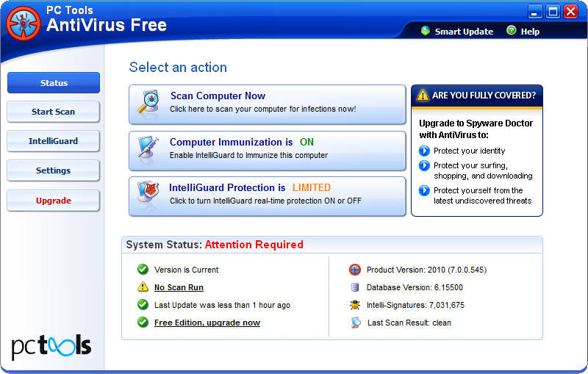The image size is (588, 374).
Task: Follow Free Edition, upgrade now link
Action: 207,323
